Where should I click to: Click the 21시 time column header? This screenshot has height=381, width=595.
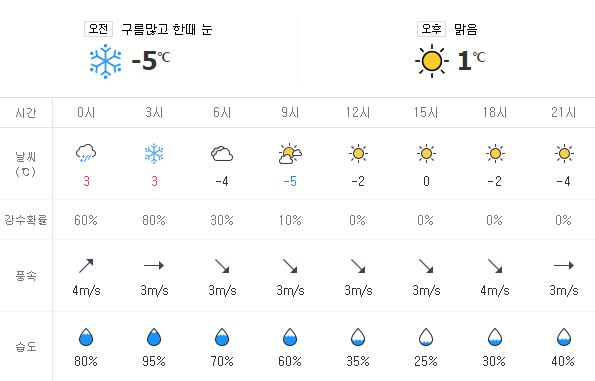564,112
